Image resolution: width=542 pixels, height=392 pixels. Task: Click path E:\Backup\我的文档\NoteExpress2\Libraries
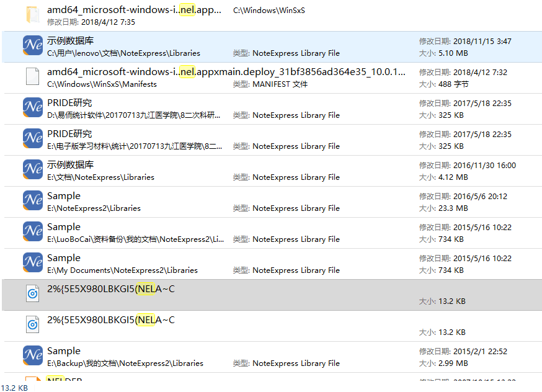coord(125,363)
